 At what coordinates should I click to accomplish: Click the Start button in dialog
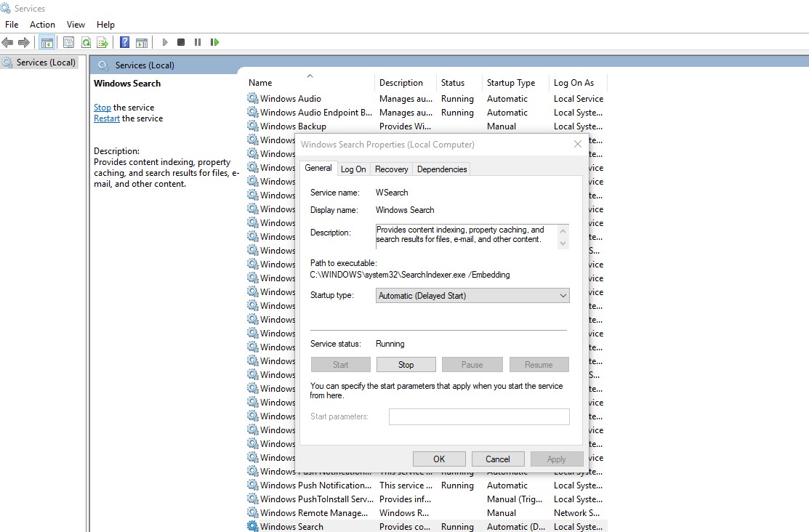pyautogui.click(x=340, y=364)
